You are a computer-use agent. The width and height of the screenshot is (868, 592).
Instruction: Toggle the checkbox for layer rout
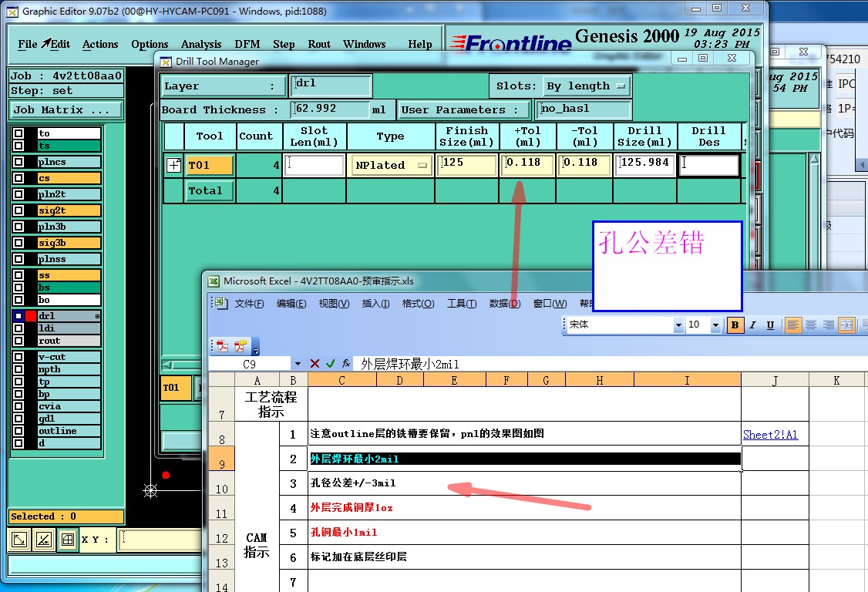pos(19,341)
